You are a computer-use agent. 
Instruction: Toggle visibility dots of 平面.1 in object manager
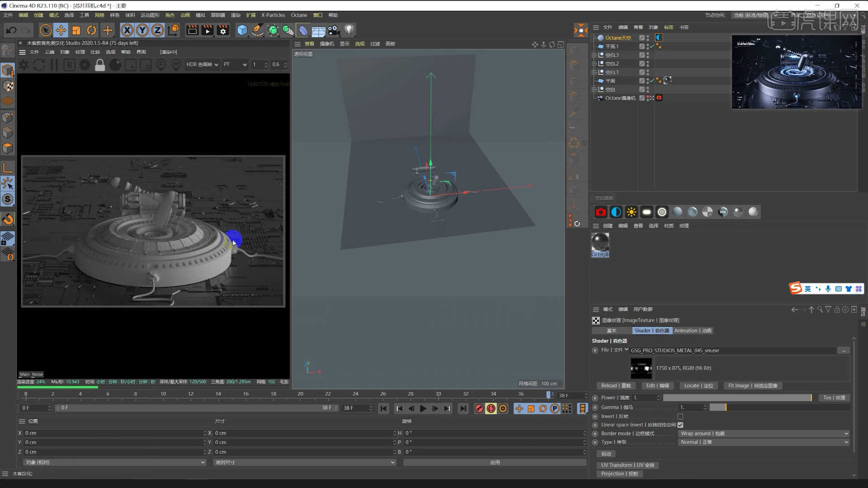click(647, 46)
